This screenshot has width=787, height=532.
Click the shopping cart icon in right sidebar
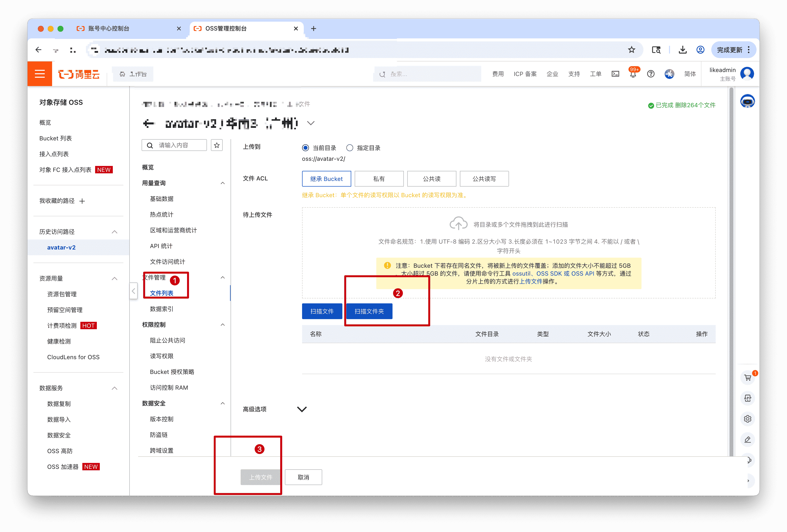[x=747, y=378]
